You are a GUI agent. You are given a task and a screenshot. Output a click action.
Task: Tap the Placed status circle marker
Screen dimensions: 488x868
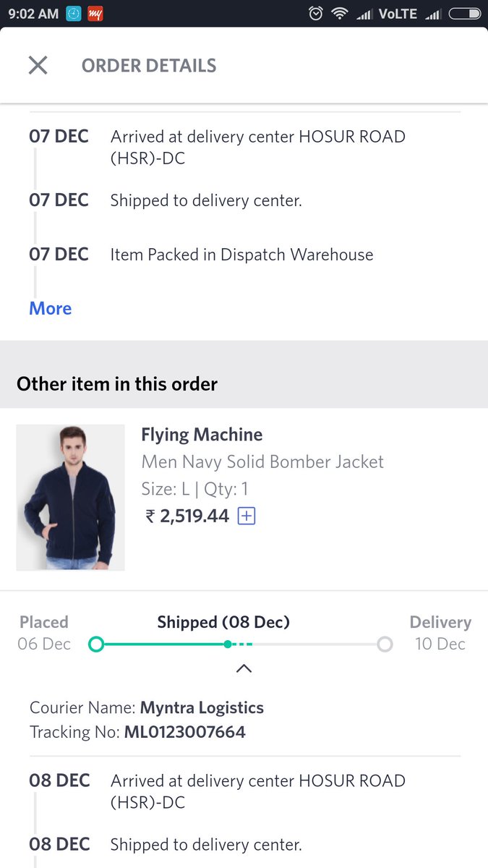[95, 644]
